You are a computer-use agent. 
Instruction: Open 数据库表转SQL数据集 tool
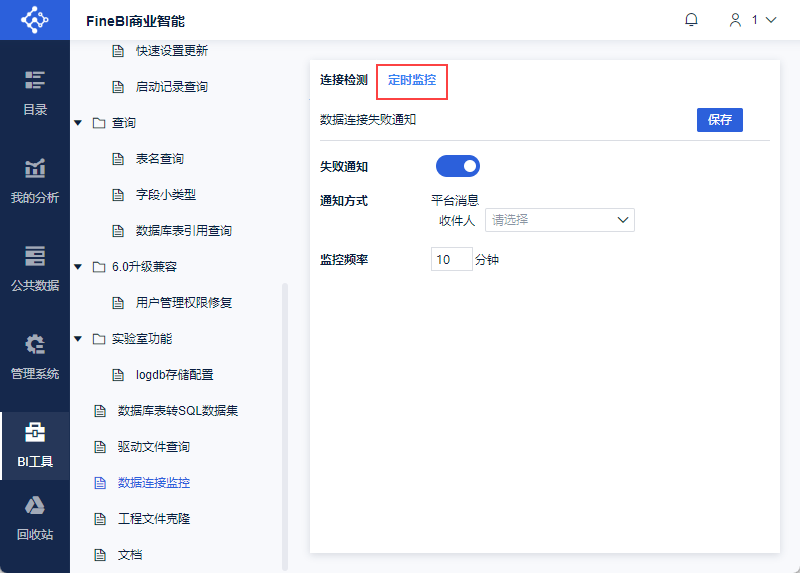177,411
